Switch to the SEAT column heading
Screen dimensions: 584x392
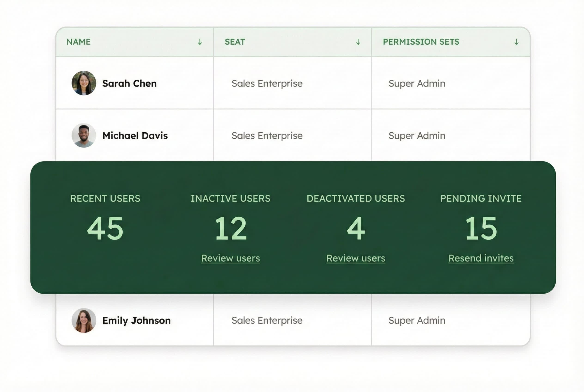(x=235, y=42)
